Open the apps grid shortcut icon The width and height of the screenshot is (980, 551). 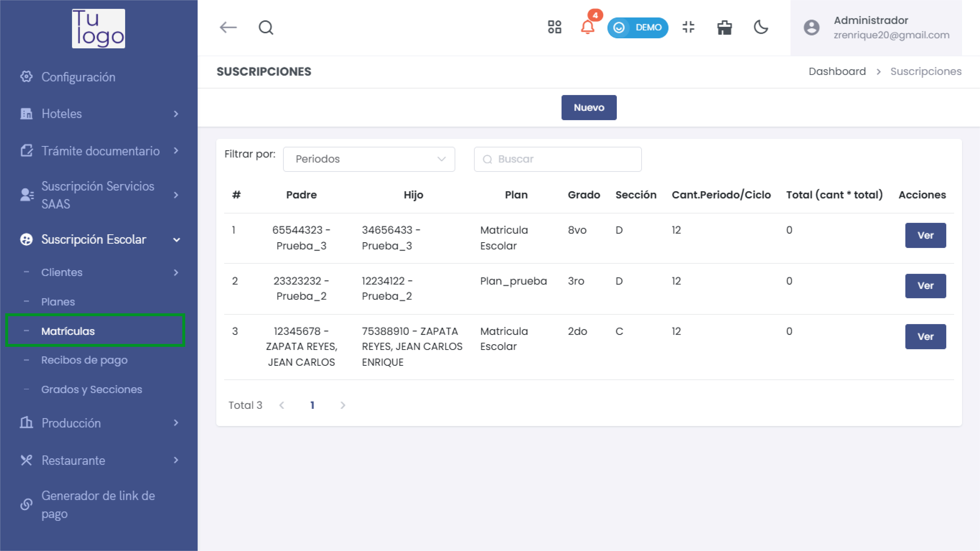(554, 27)
